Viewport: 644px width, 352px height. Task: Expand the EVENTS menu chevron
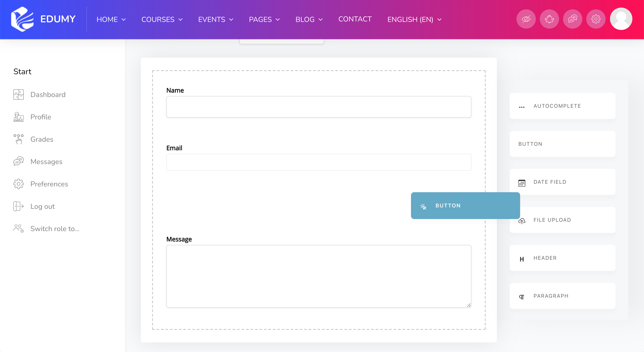[231, 19]
